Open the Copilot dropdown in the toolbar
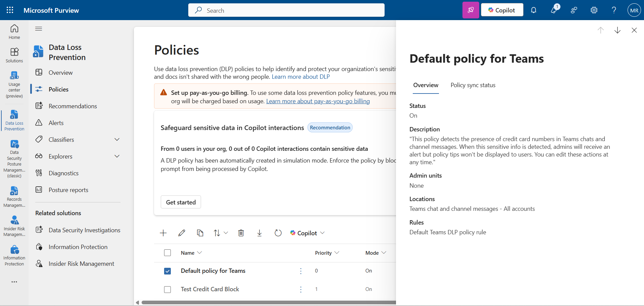 pos(322,233)
